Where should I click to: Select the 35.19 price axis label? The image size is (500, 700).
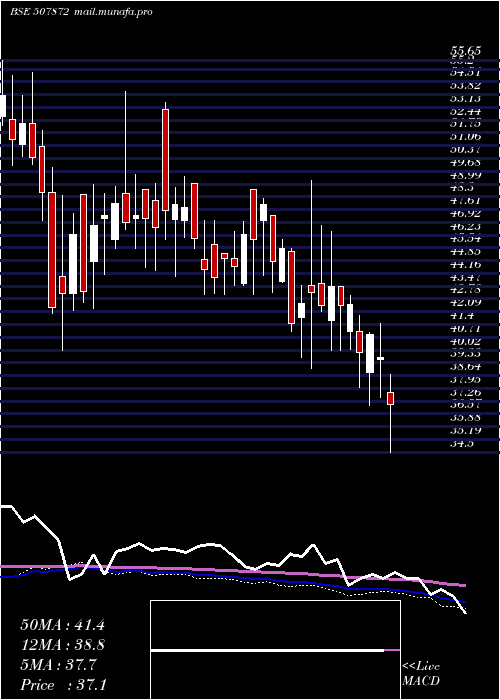tap(465, 431)
